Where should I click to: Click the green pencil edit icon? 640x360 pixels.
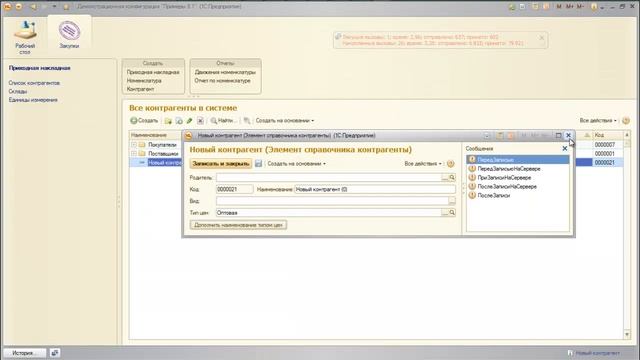coord(189,121)
